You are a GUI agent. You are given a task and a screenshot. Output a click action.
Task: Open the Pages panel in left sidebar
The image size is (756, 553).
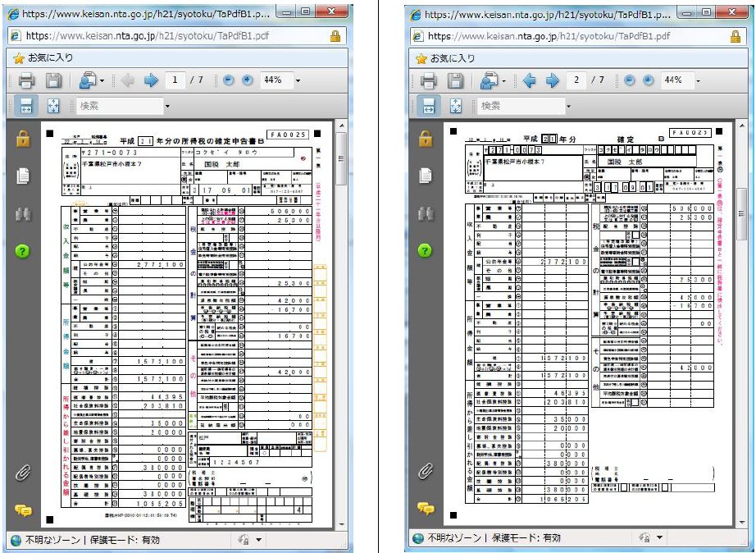(24, 176)
